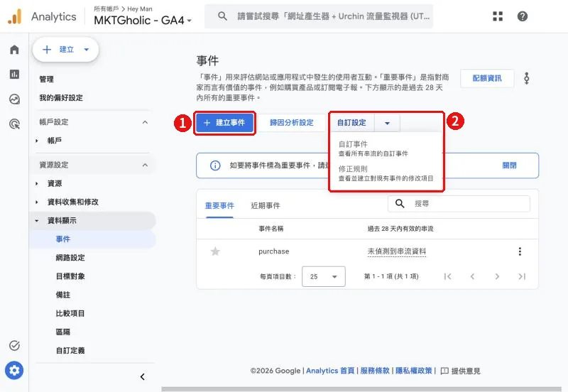
Task: Go to previous page of events table
Action: 472,276
